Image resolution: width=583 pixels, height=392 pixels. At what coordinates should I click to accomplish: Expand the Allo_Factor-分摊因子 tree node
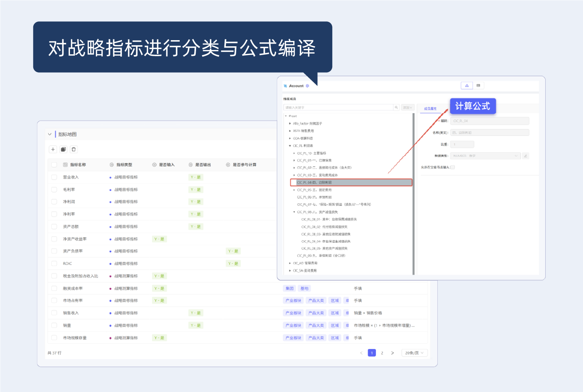point(290,124)
